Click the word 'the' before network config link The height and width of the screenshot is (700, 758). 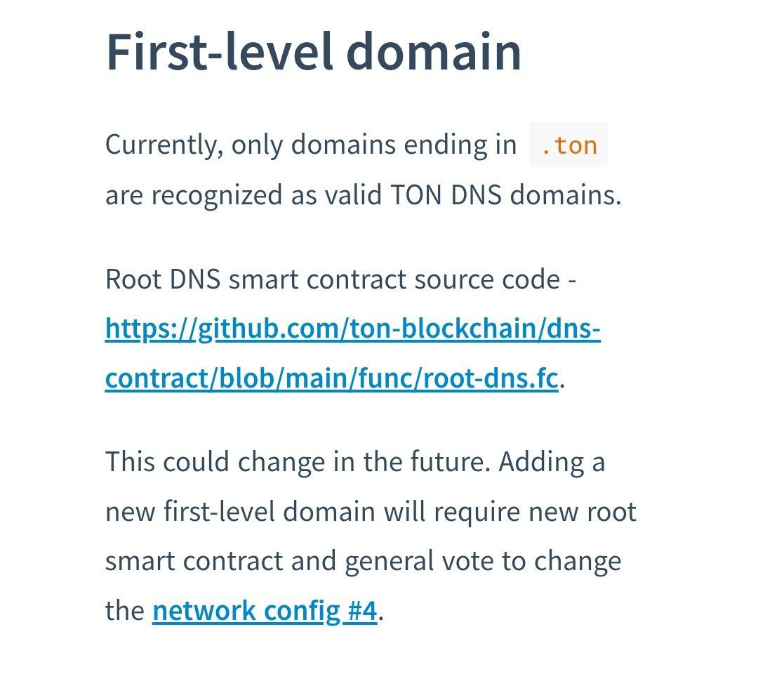(x=125, y=611)
